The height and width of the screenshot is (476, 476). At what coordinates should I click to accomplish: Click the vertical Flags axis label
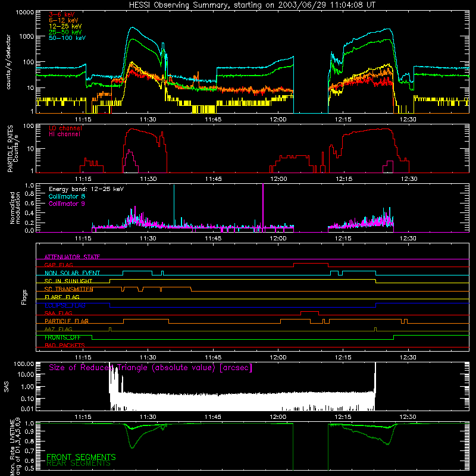tap(24, 297)
